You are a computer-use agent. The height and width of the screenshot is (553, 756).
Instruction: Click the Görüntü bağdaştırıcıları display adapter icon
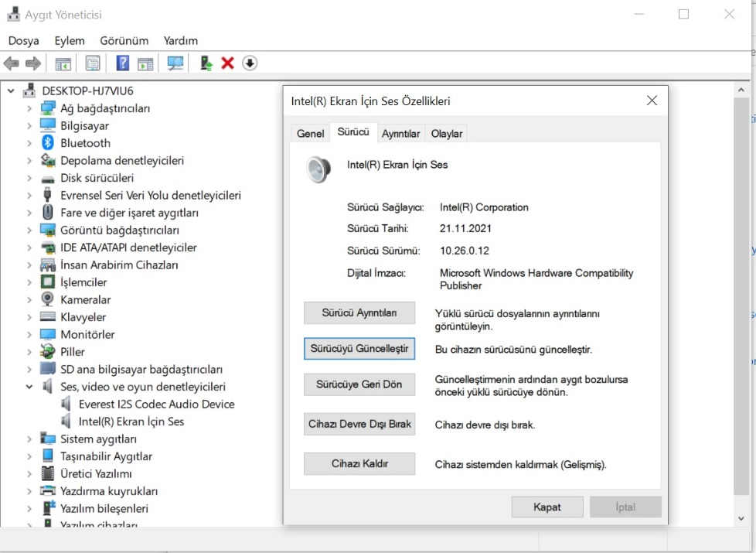point(48,230)
